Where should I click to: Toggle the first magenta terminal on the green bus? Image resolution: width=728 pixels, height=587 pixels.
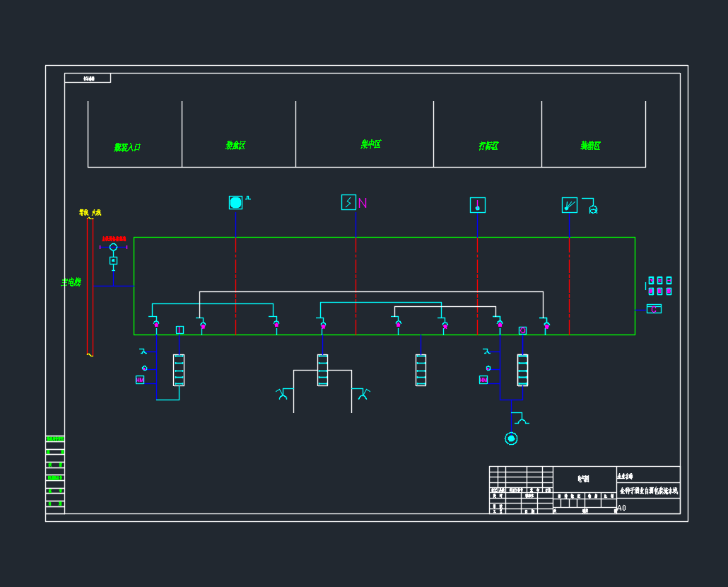coord(155,325)
